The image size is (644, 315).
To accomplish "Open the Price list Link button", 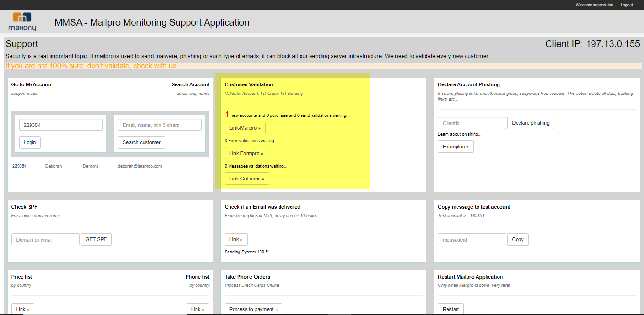I will coord(23,309).
